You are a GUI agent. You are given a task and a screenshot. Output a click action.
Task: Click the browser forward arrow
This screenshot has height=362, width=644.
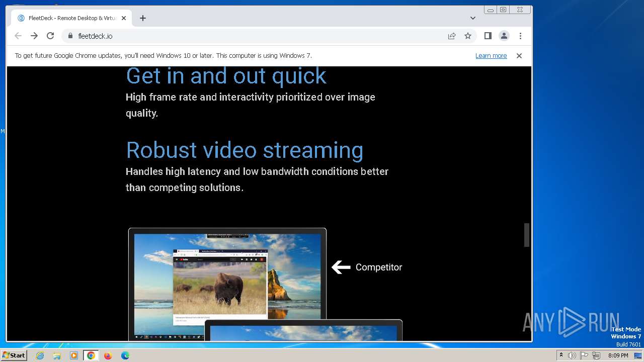pos(34,36)
